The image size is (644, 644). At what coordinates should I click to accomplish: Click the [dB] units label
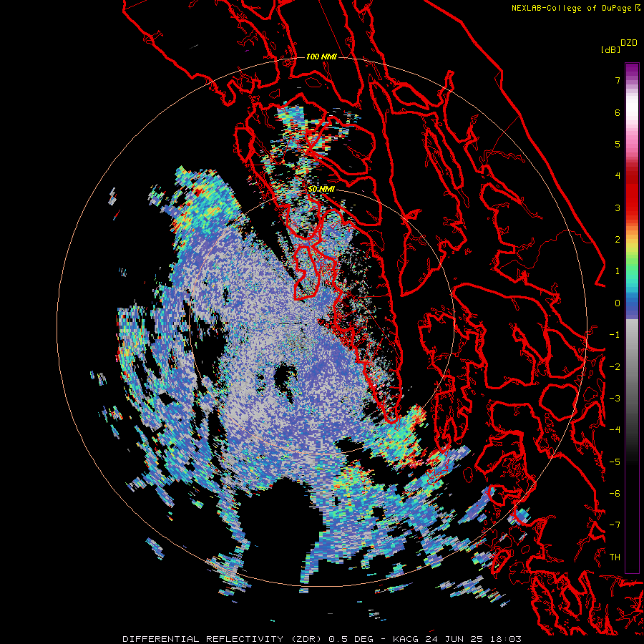[x=610, y=49]
